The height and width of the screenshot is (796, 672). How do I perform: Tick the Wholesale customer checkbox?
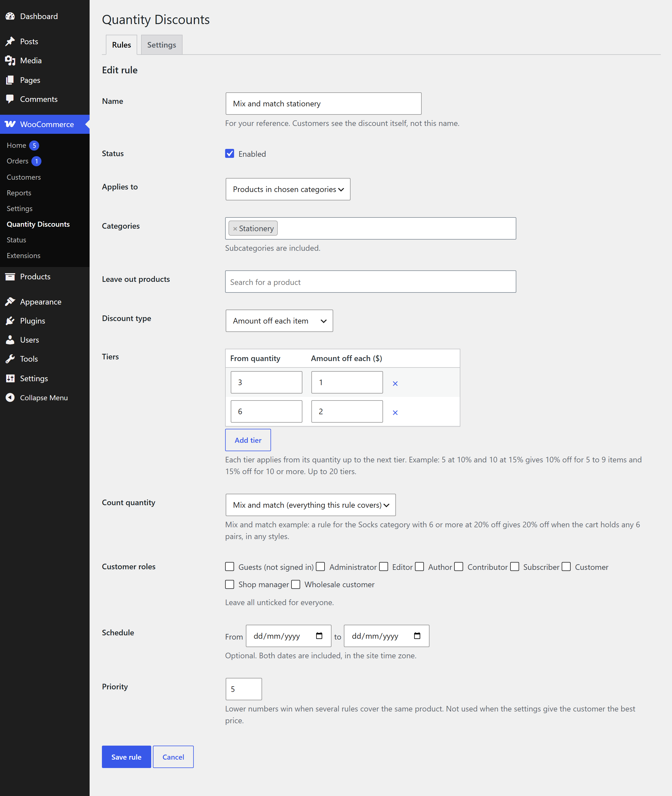[296, 584]
